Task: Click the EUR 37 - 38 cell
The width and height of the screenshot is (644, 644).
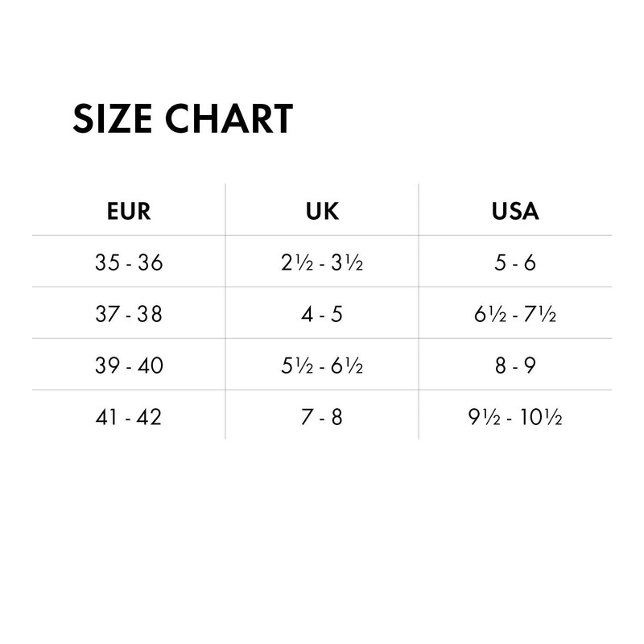Action: click(129, 314)
